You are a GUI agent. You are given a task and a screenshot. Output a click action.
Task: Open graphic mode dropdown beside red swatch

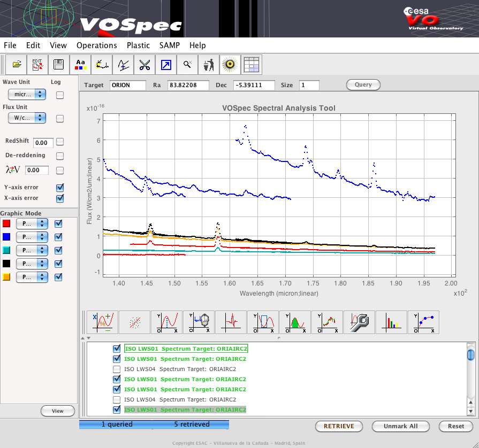pos(32,223)
